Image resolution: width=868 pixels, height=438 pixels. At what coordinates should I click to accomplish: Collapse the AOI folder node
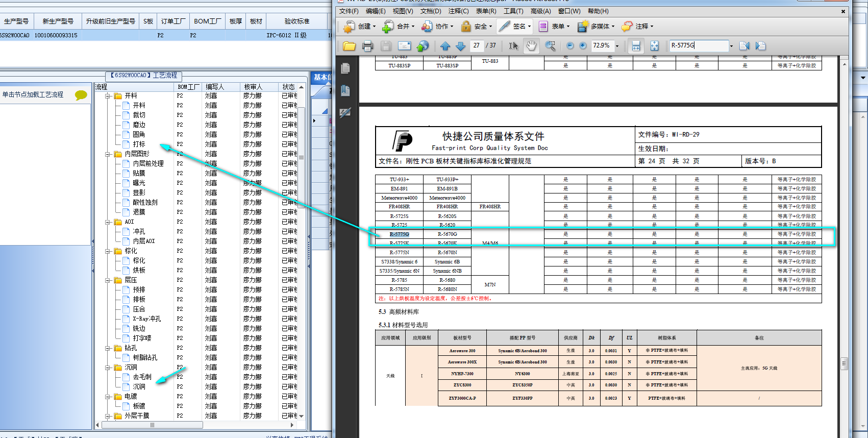point(108,222)
